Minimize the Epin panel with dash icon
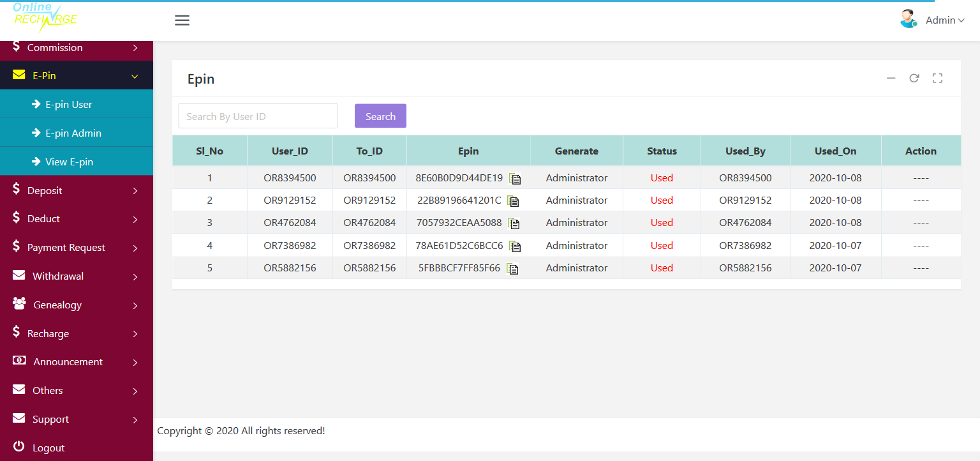The image size is (980, 461). click(891, 79)
